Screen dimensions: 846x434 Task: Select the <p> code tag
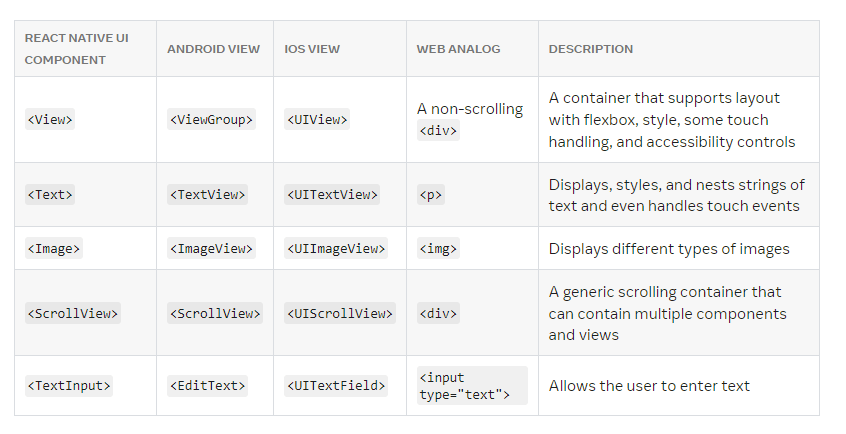(x=431, y=194)
